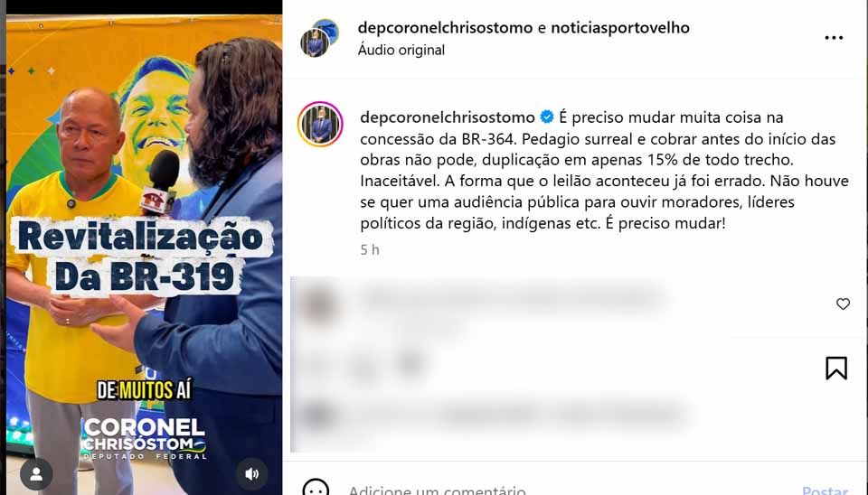Open the story-ringed profile picture beside caption

pos(320,125)
